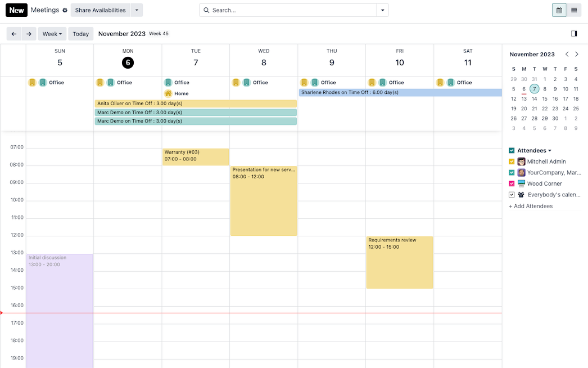The image size is (588, 368).
Task: Select day 15 in mini calendar
Action: pos(545,99)
